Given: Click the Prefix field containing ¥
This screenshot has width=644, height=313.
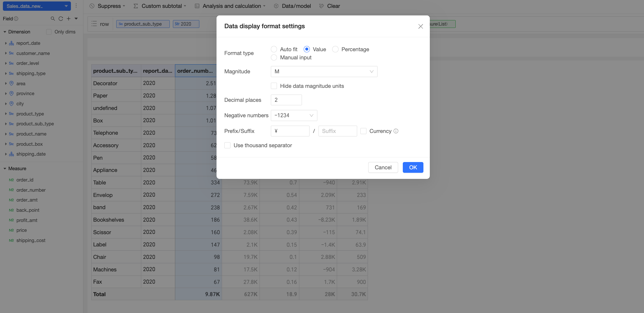Looking at the screenshot, I should click(290, 131).
